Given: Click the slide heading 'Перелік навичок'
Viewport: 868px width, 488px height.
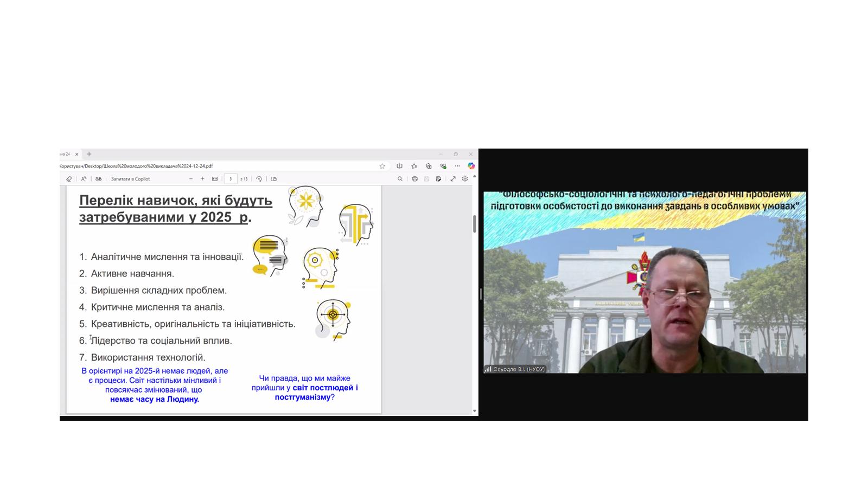Looking at the screenshot, I should 176,208.
